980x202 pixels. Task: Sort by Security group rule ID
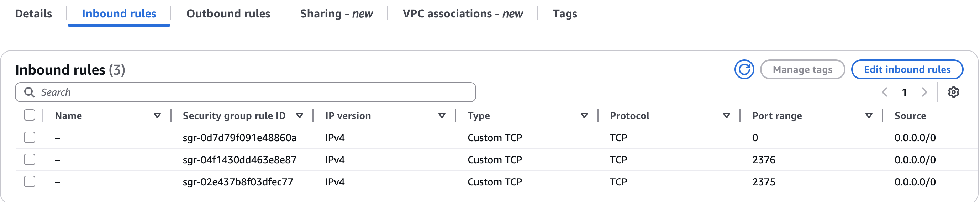tap(299, 116)
